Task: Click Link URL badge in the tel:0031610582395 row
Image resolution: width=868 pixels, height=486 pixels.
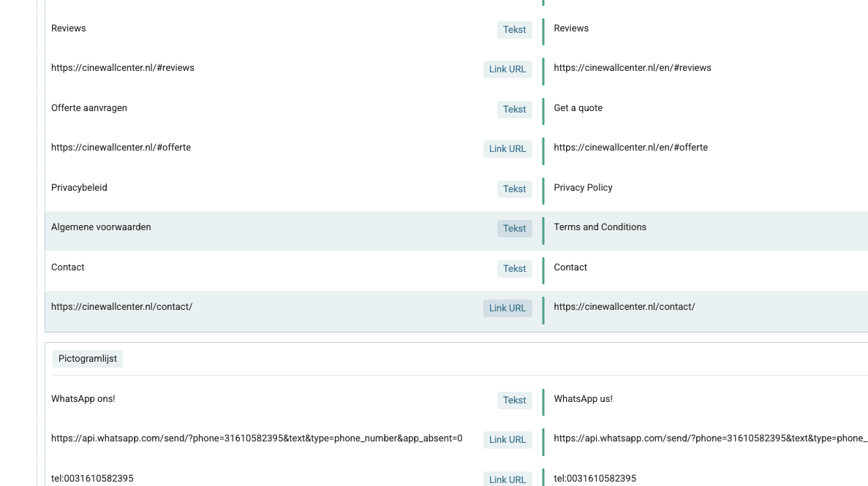Action: pos(507,479)
